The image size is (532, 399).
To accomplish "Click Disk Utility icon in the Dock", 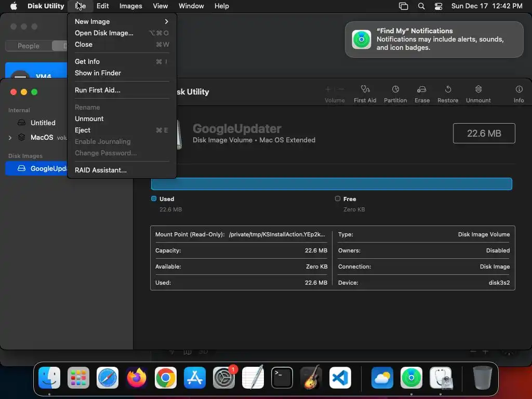I will point(441,378).
